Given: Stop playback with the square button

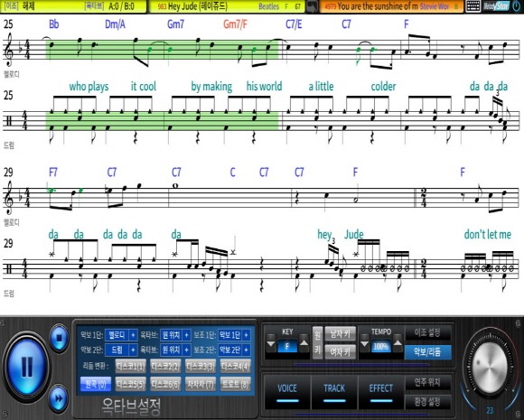Looking at the screenshot, I should [x=59, y=338].
